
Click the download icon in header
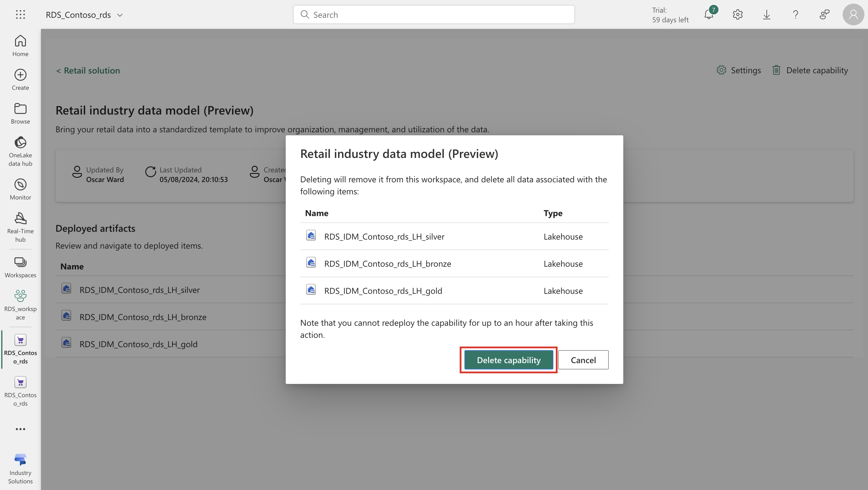pos(766,14)
